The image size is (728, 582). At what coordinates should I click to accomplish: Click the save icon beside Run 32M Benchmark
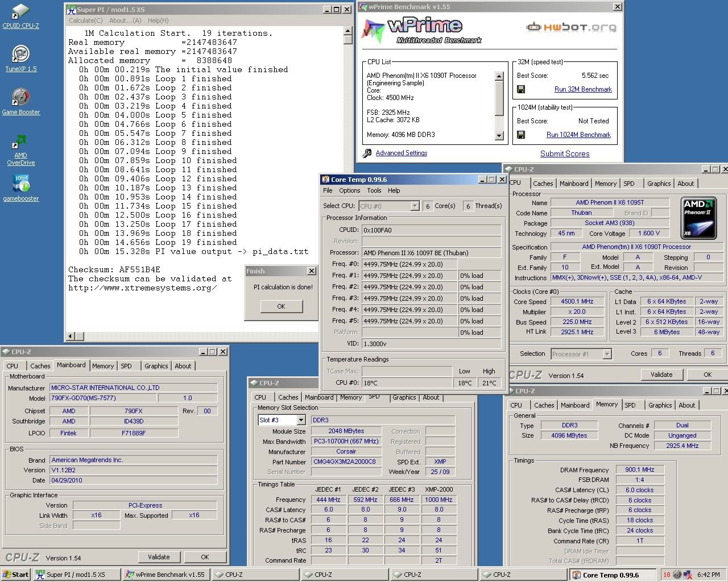(521, 89)
